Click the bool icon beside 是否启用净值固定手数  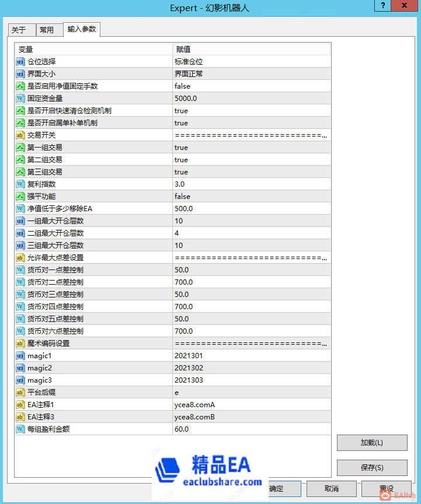pyautogui.click(x=20, y=86)
